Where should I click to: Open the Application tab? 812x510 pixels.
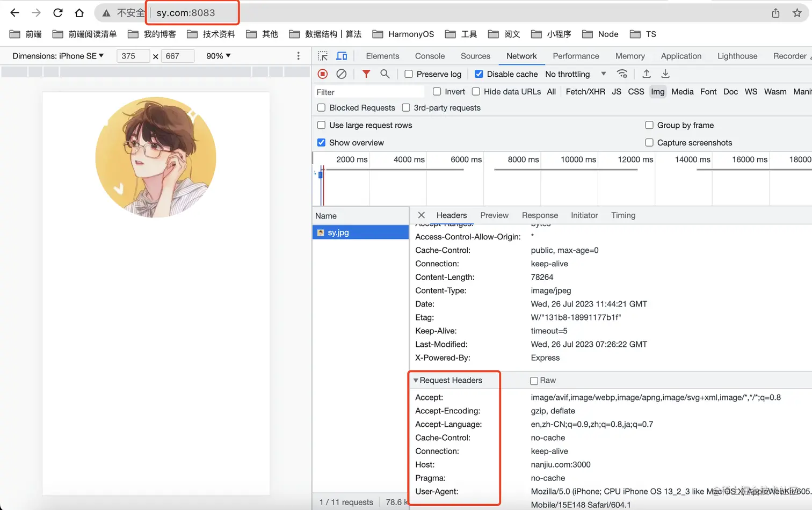coord(681,56)
